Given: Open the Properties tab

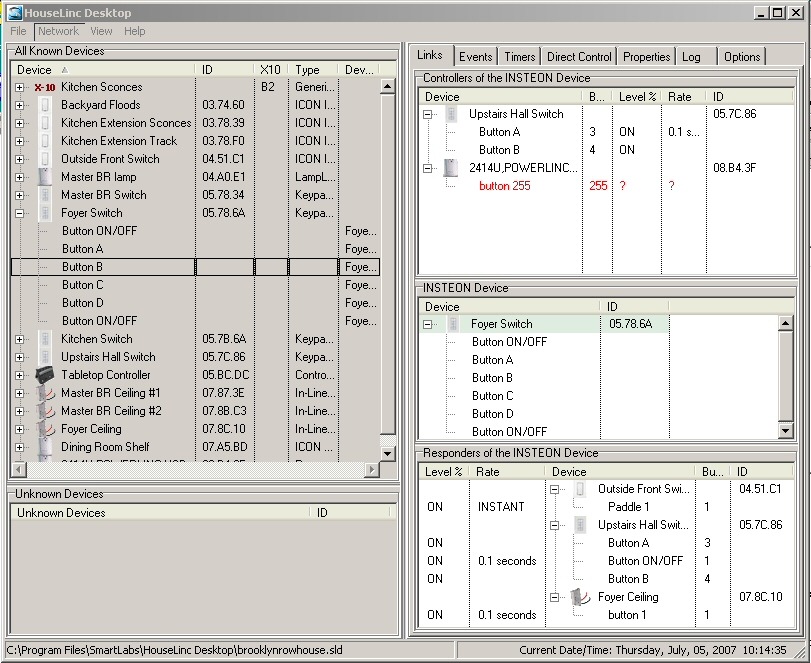Looking at the screenshot, I should click(647, 56).
